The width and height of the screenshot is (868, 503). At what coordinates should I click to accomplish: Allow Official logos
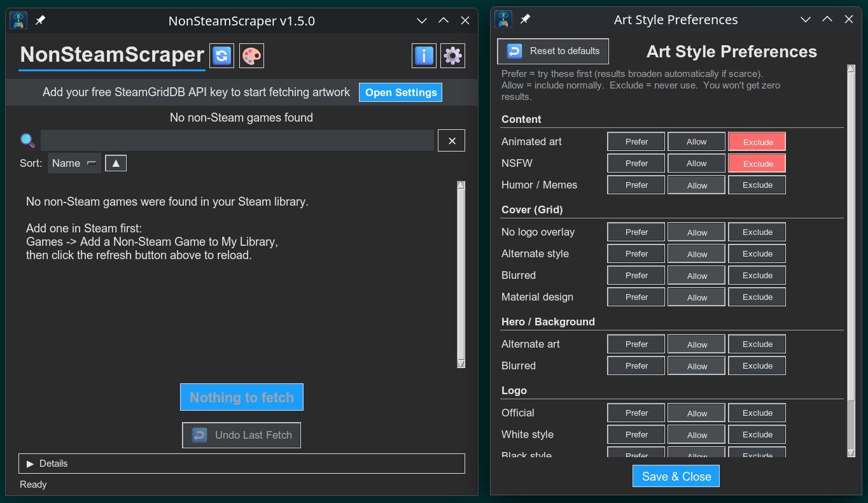coord(696,413)
